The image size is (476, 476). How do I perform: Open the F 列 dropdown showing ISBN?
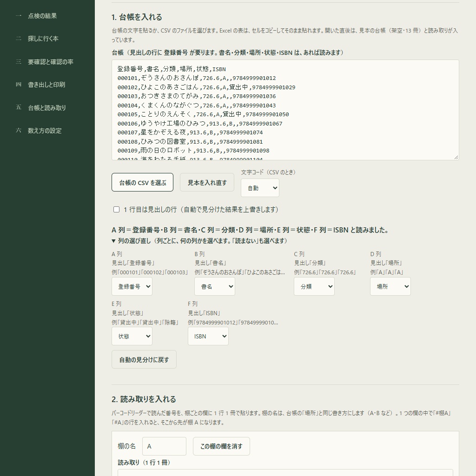[208, 336]
